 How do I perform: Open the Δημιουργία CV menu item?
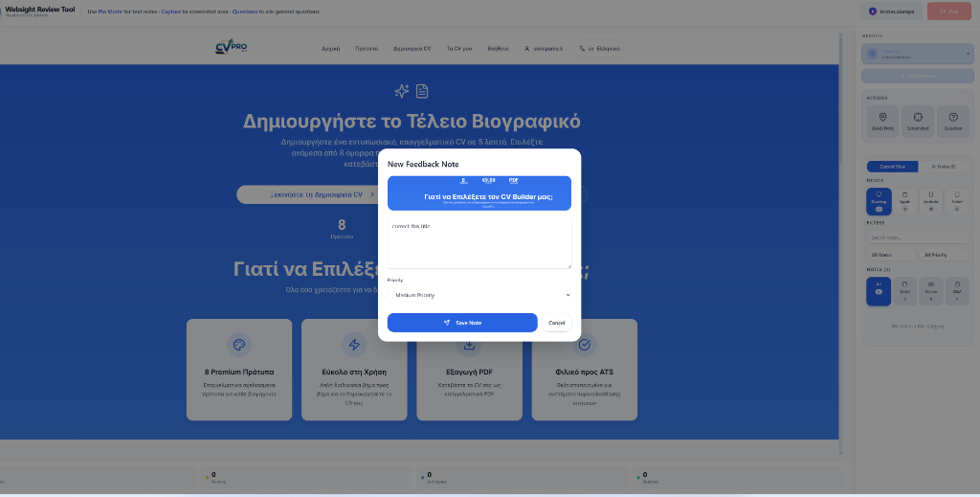pyautogui.click(x=412, y=48)
